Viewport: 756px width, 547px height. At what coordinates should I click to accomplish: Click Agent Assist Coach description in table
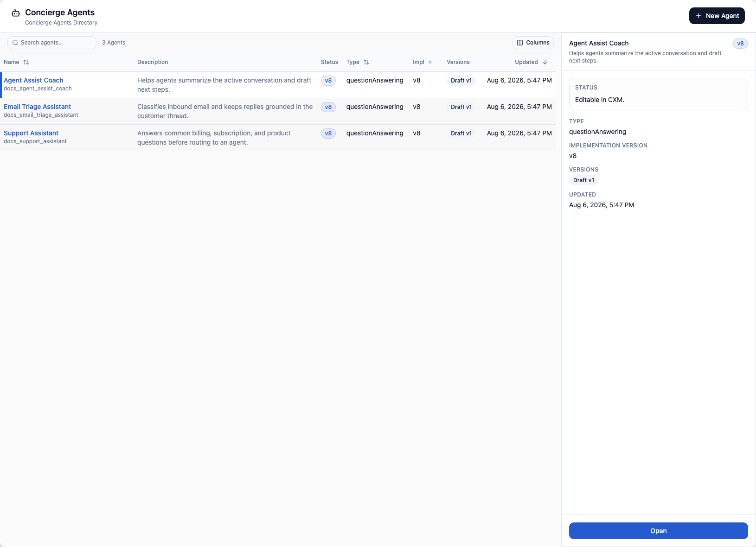(x=224, y=85)
